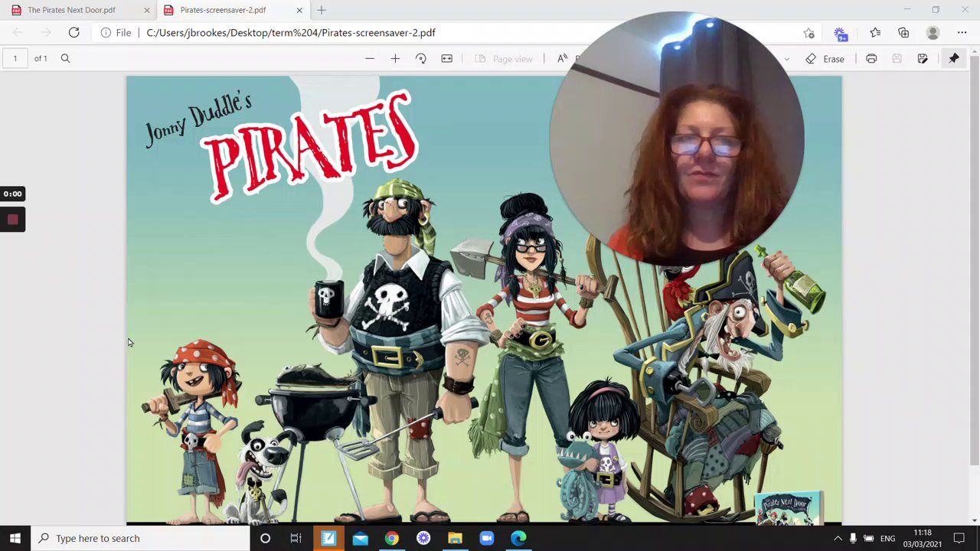Open a new browser tab
Viewport: 980px width, 551px height.
[x=322, y=10]
